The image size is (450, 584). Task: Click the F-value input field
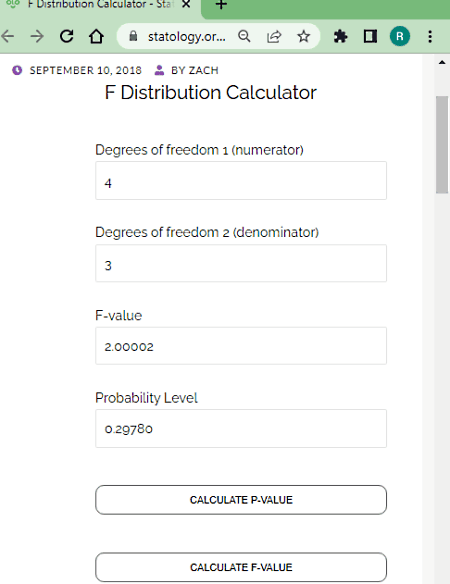[241, 346]
